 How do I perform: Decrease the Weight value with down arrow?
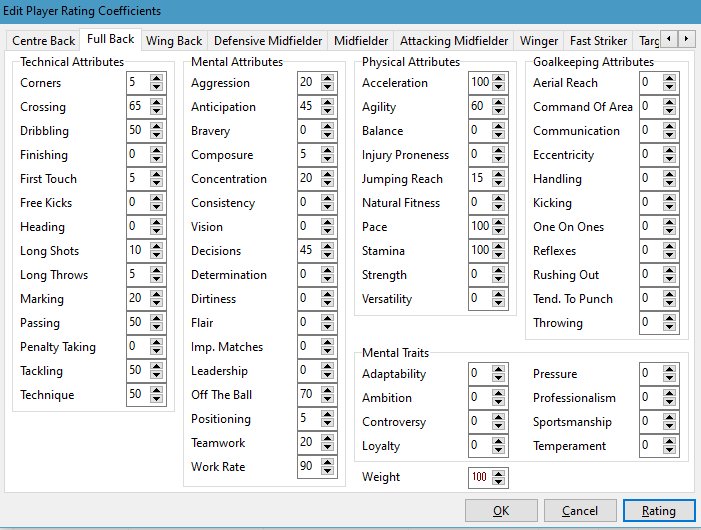[x=498, y=481]
